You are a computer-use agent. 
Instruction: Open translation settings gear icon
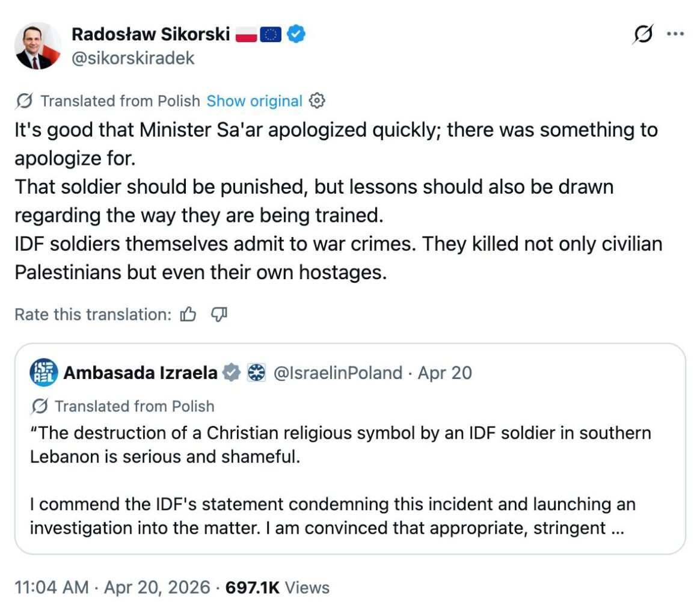click(317, 101)
